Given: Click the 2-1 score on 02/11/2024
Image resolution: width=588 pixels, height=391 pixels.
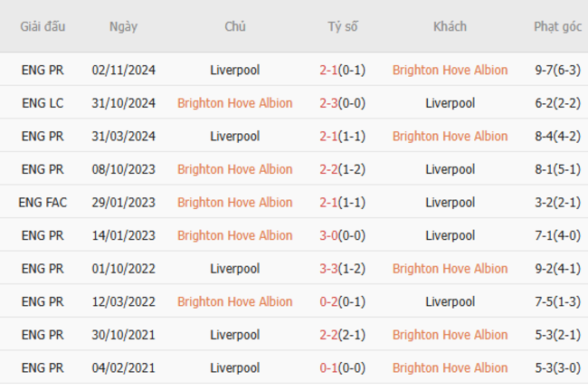Looking at the screenshot, I should (328, 70).
